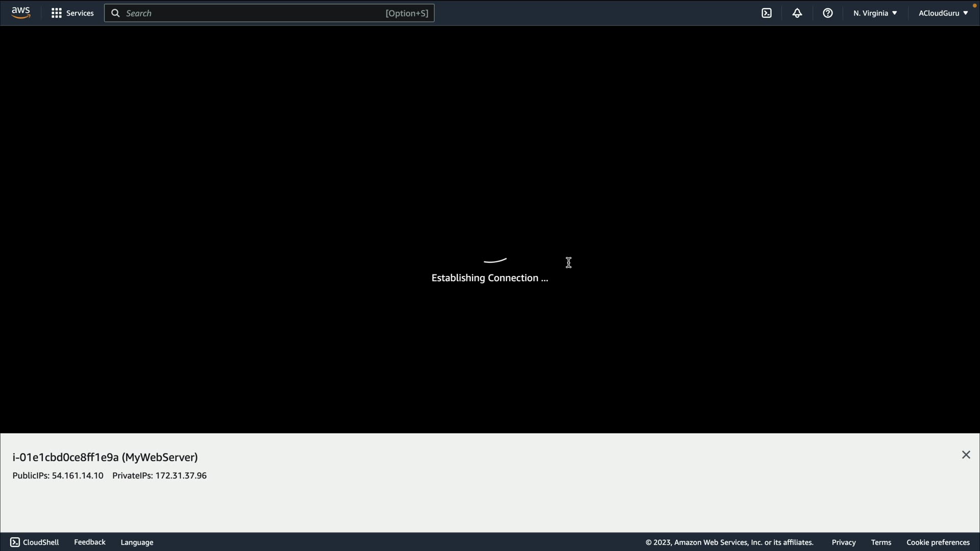Image resolution: width=980 pixels, height=551 pixels.
Task: Open the Services grid menu
Action: click(57, 13)
